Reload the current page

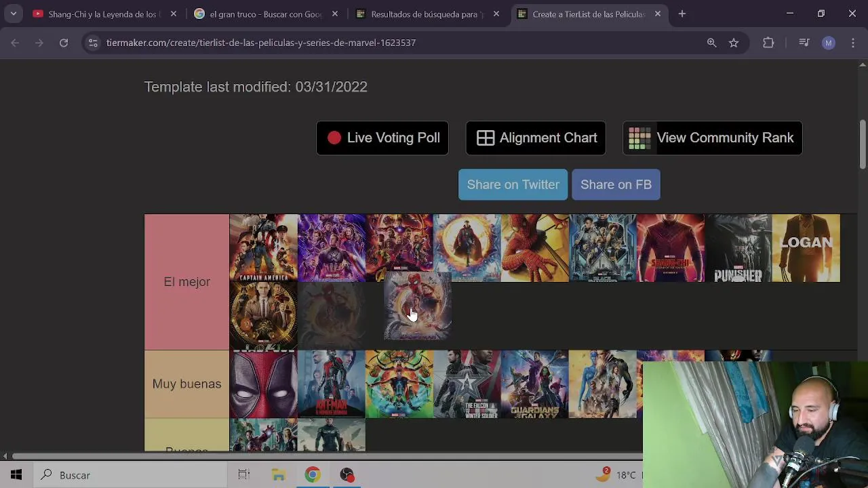pyautogui.click(x=64, y=43)
